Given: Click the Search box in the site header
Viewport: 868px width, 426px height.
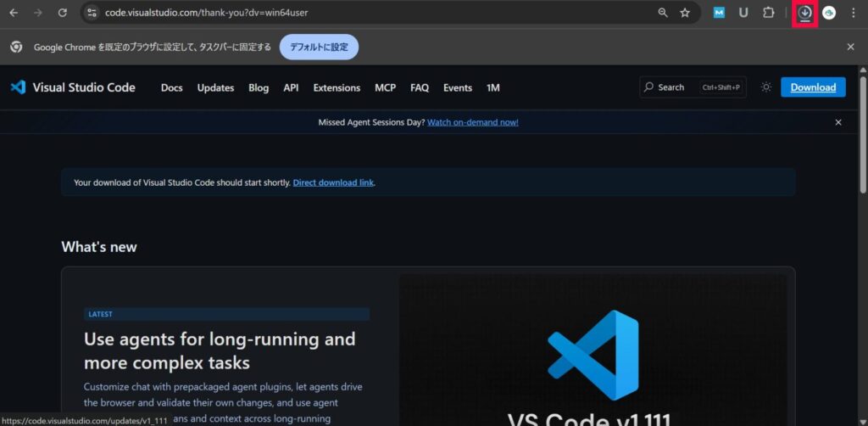Looking at the screenshot, I should tap(693, 87).
